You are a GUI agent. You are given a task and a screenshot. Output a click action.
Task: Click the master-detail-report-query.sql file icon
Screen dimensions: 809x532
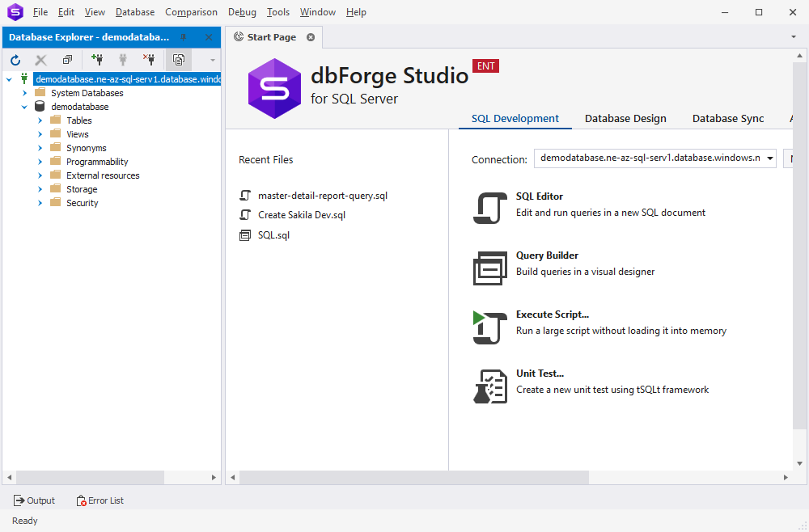[x=245, y=196]
